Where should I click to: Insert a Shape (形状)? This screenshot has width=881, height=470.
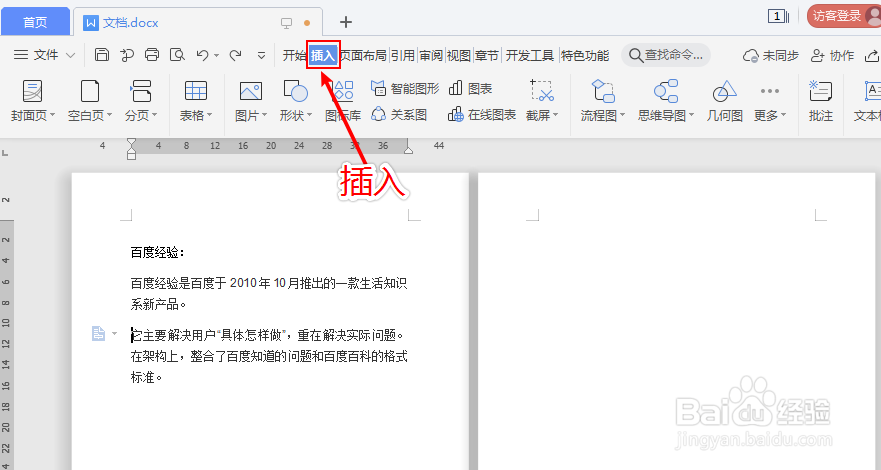point(296,101)
